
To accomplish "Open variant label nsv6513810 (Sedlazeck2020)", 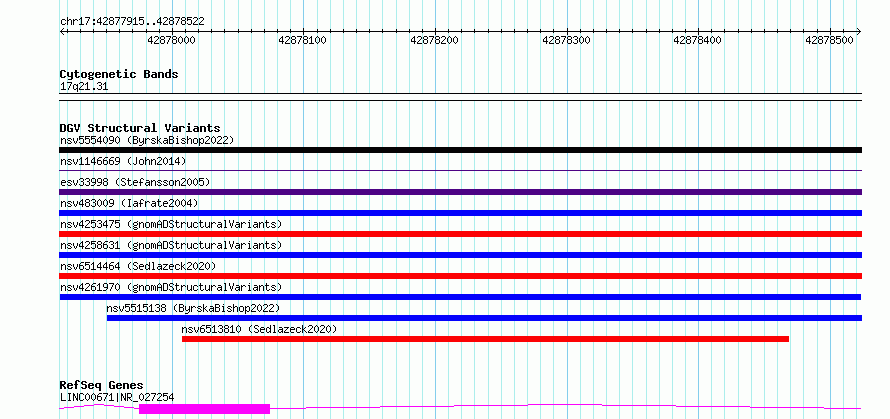I will 259,329.
